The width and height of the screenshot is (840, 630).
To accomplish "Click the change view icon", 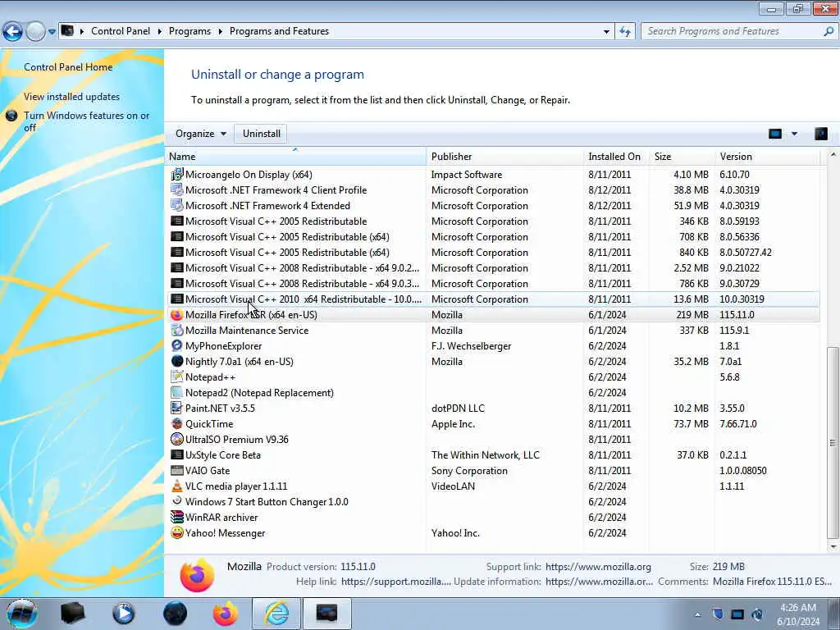I will (775, 134).
